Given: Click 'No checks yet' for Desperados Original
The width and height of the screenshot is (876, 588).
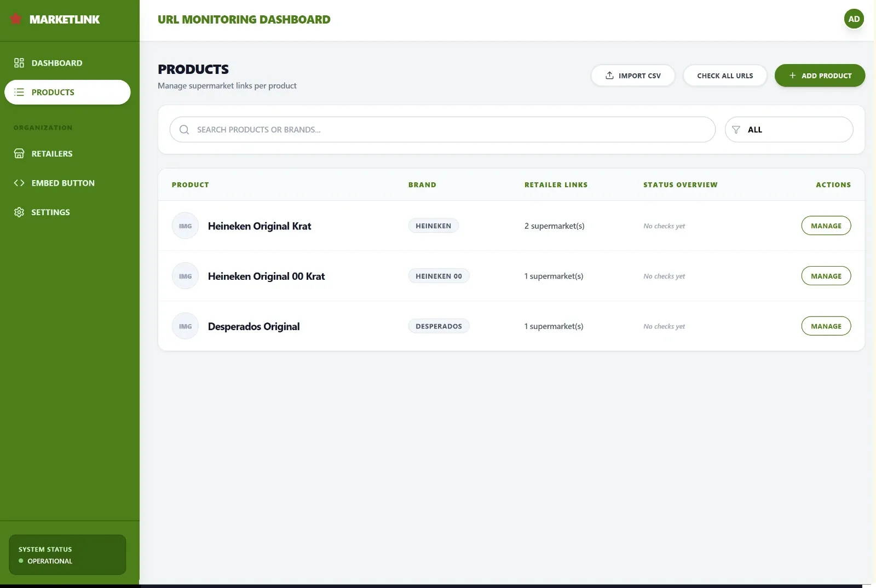Looking at the screenshot, I should pyautogui.click(x=664, y=326).
